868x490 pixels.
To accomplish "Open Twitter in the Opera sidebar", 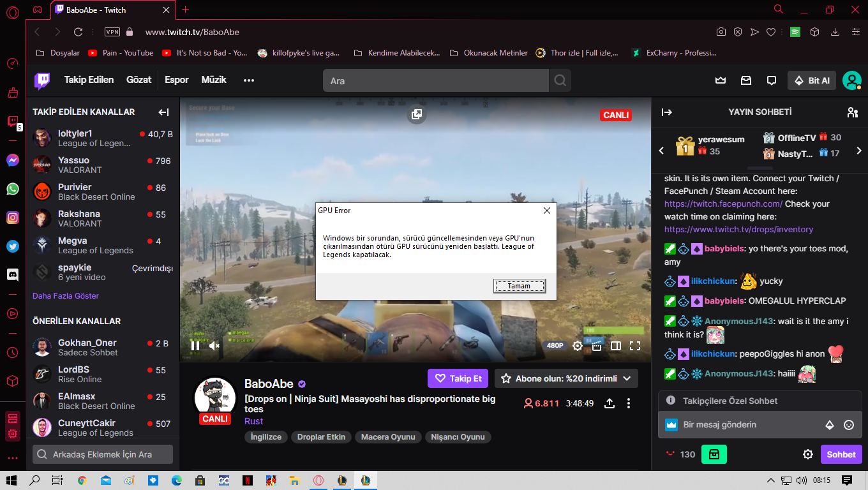I will click(x=13, y=246).
